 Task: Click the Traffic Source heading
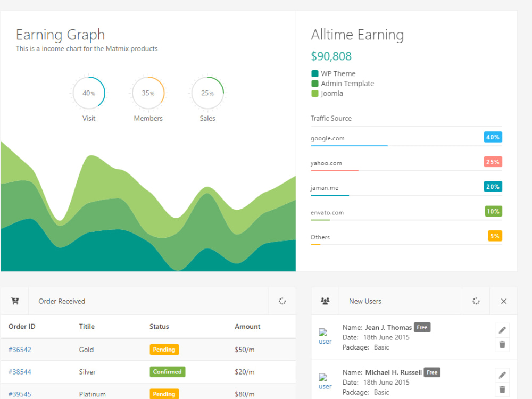coord(331,119)
